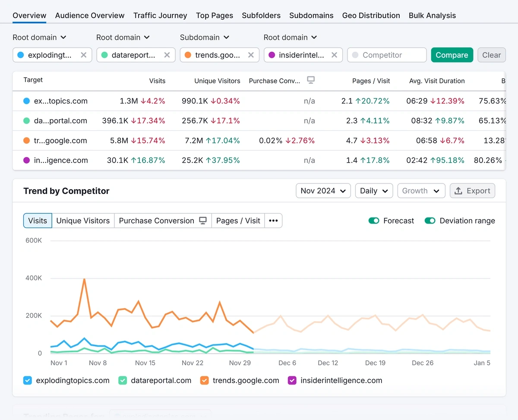Open Subdomains tab

[311, 16]
